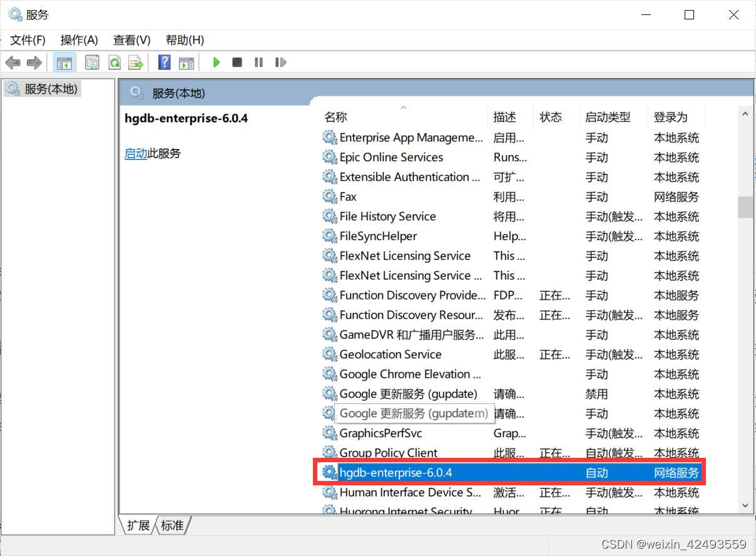Open the Help question mark icon

click(165, 63)
